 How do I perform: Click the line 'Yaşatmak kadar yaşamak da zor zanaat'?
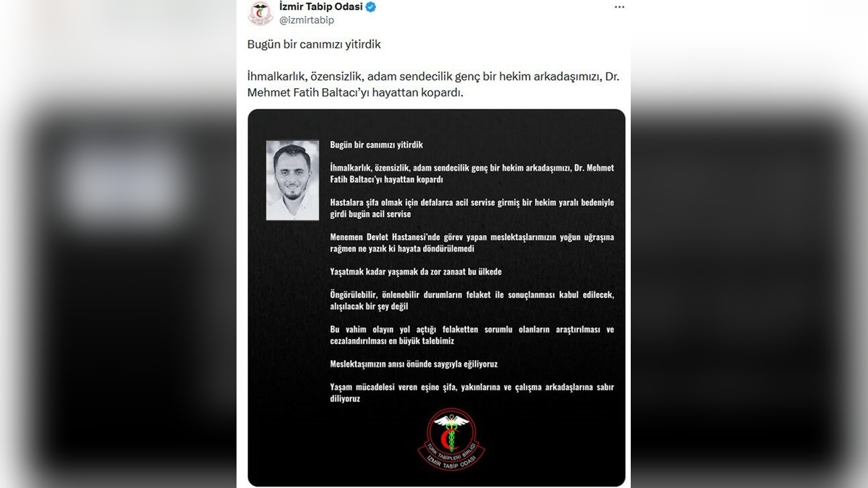coord(415,272)
